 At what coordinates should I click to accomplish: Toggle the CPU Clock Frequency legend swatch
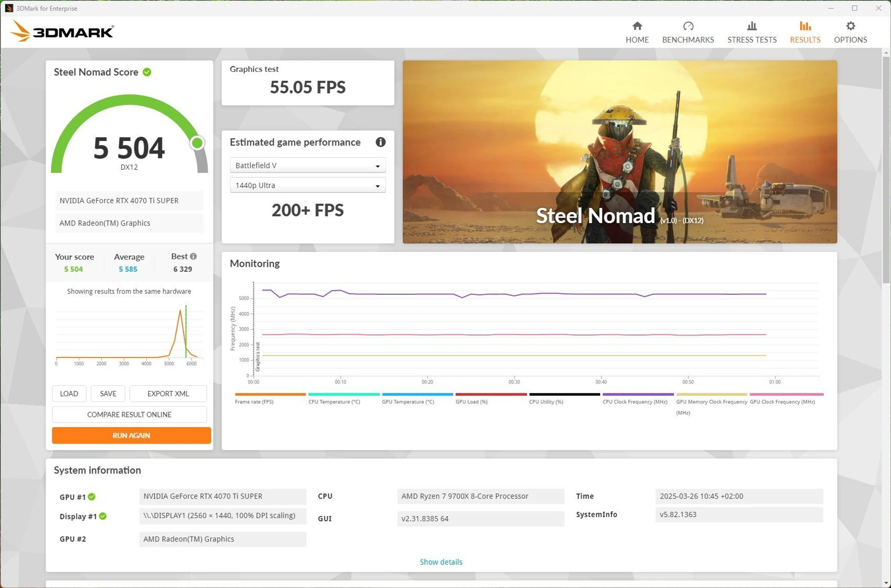click(638, 394)
